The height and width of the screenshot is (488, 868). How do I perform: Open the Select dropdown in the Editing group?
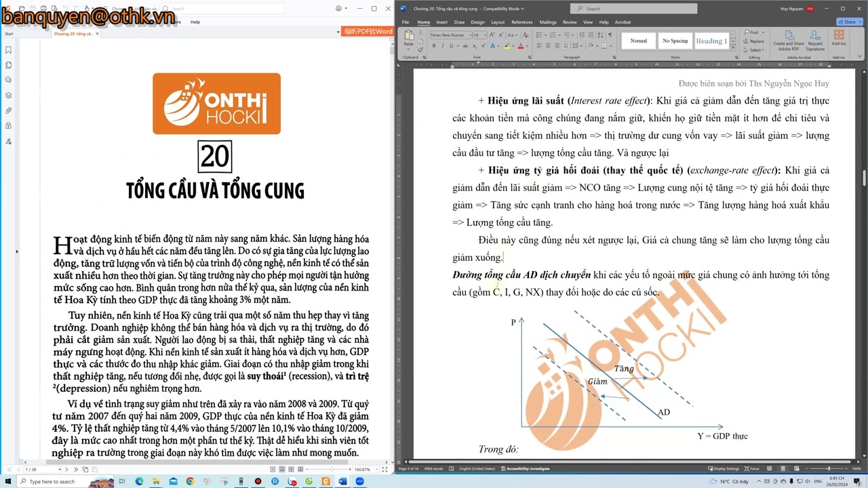(x=754, y=50)
